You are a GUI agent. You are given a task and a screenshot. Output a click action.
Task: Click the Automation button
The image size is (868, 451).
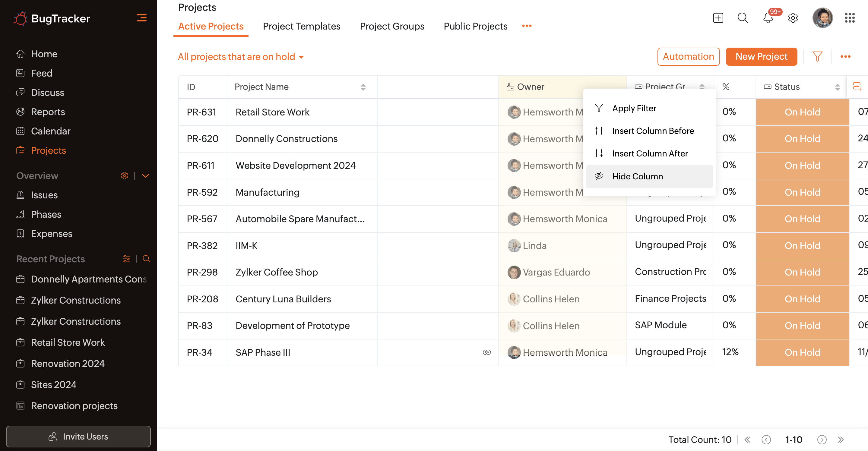688,57
